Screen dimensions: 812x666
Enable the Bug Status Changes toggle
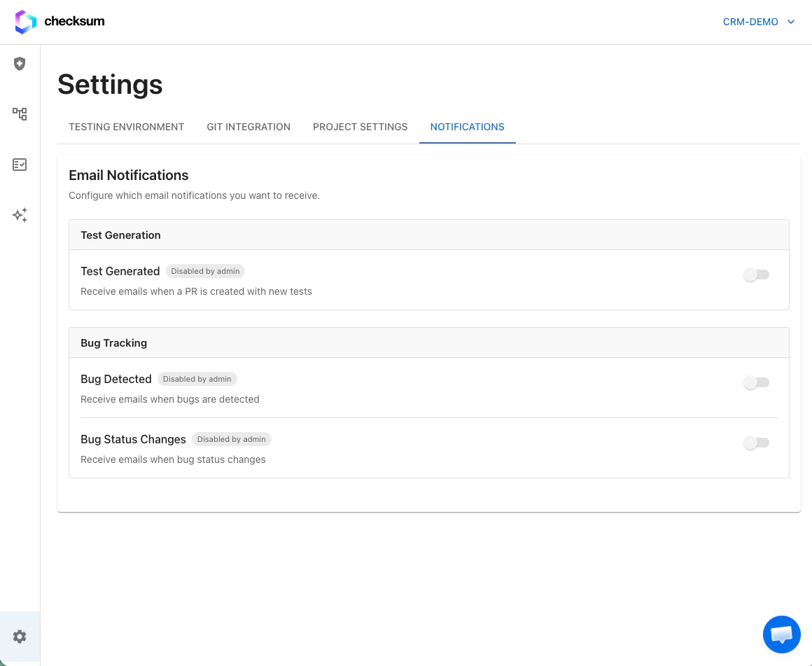pyautogui.click(x=757, y=443)
